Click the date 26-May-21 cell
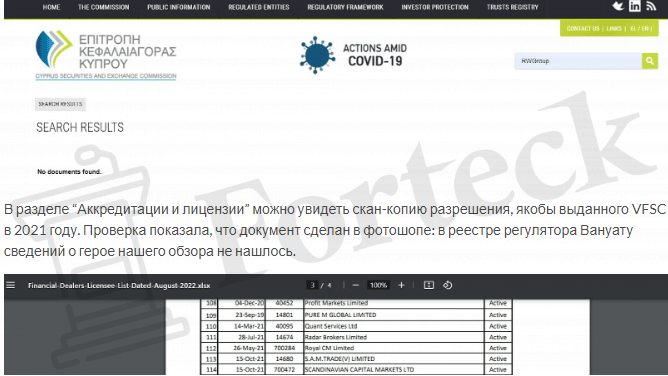This screenshot has width=668, height=376. point(242,348)
